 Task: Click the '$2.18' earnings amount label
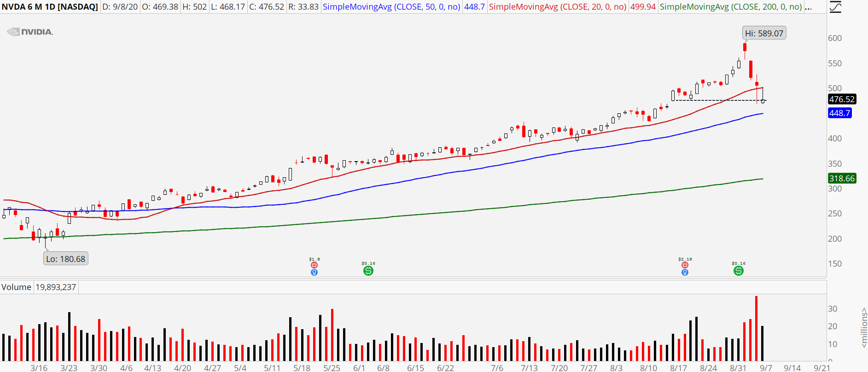click(685, 259)
